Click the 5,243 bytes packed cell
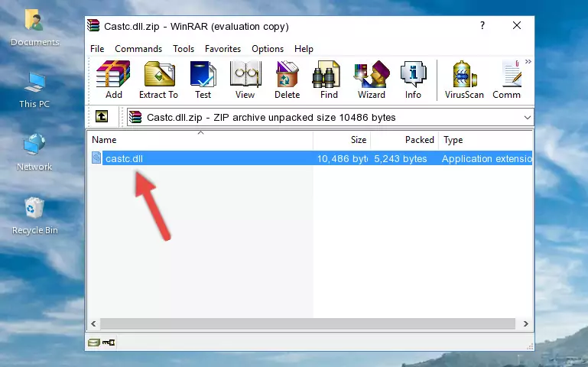The height and width of the screenshot is (367, 588). (x=400, y=158)
